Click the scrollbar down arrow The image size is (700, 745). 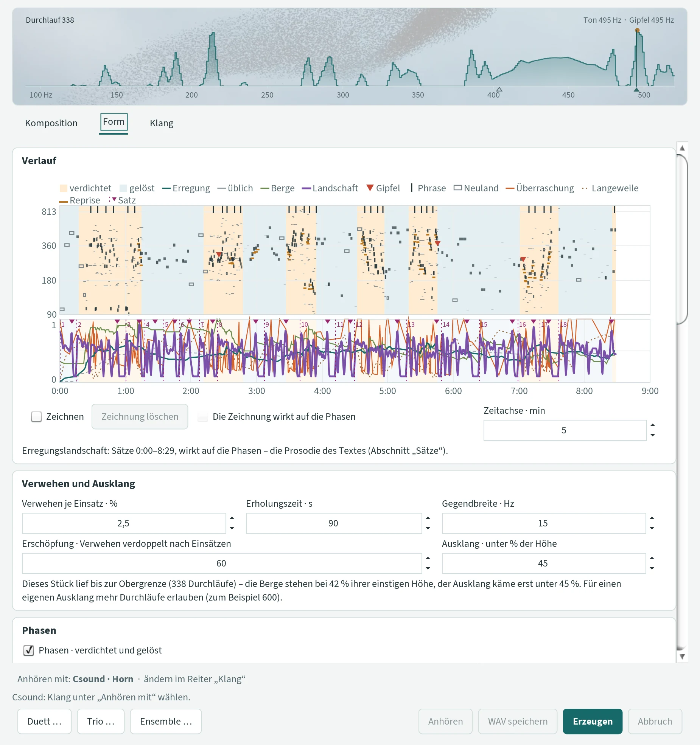682,657
